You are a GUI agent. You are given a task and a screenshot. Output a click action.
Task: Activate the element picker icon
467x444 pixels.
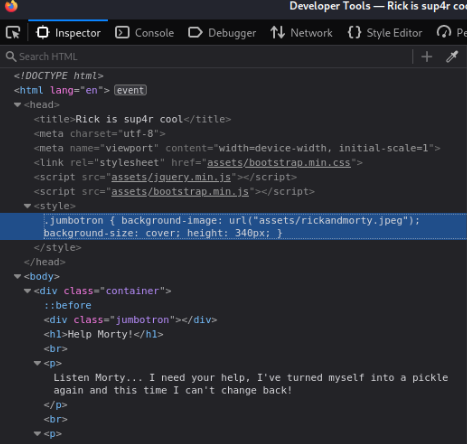click(x=13, y=33)
